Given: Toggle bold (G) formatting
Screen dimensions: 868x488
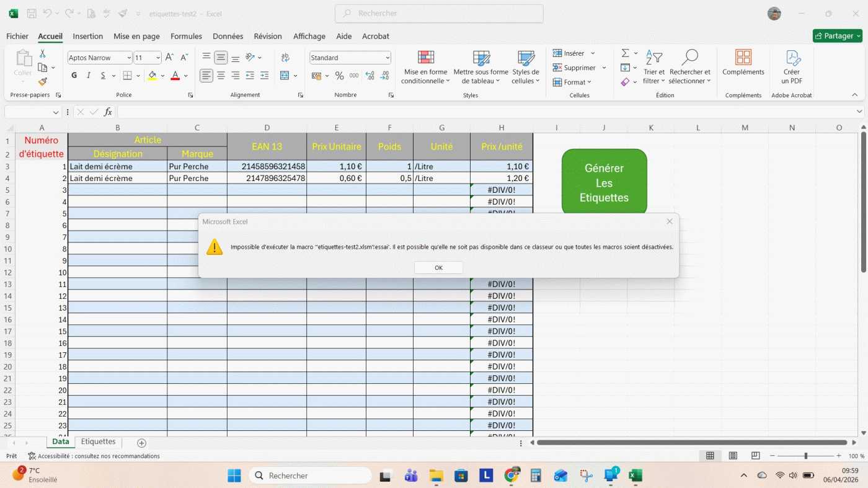Looking at the screenshot, I should 74,76.
